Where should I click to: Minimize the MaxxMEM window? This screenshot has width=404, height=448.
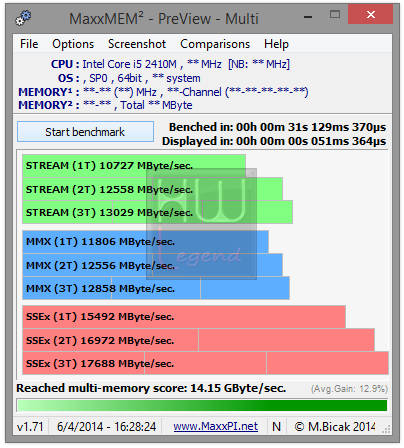point(308,16)
